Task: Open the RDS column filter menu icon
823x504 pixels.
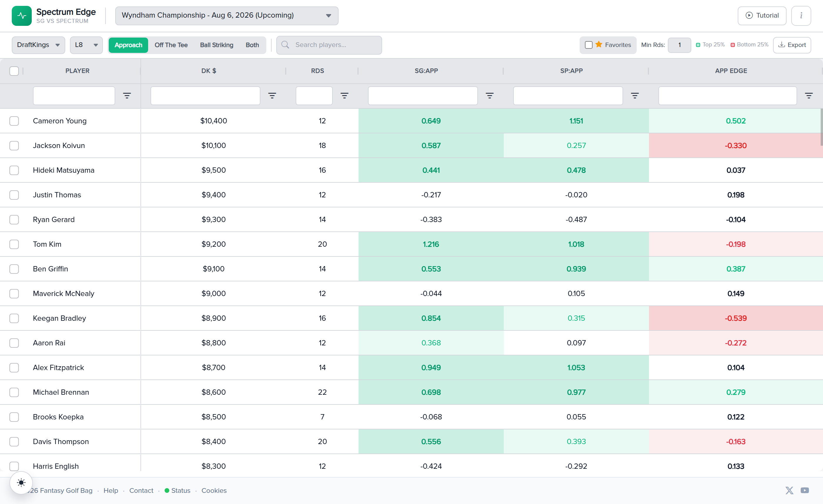Action: pos(344,96)
